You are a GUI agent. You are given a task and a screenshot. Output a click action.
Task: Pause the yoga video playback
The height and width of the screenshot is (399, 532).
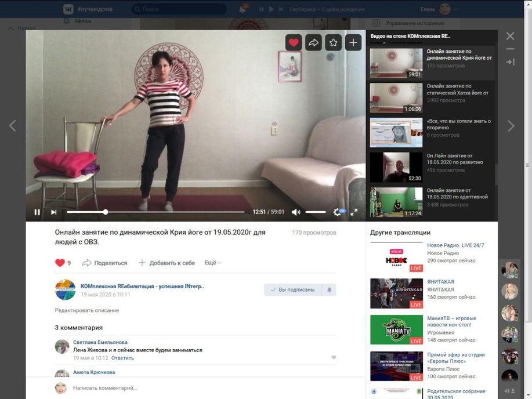point(37,212)
